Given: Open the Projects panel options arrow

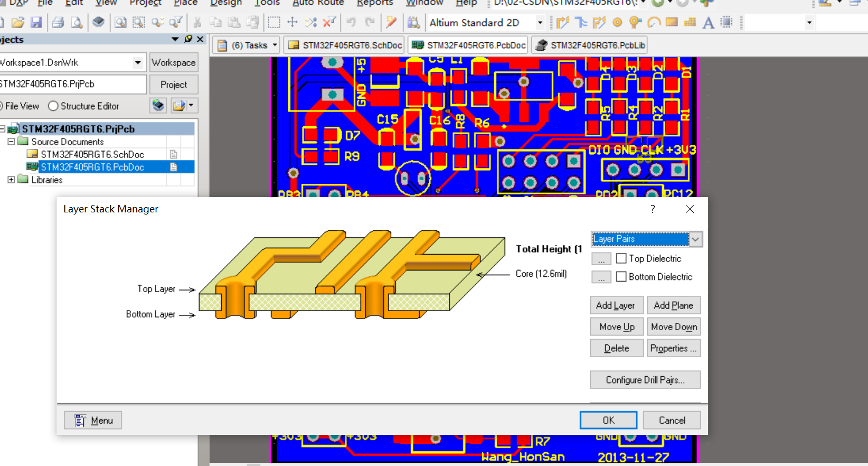Looking at the screenshot, I should pyautogui.click(x=175, y=39).
